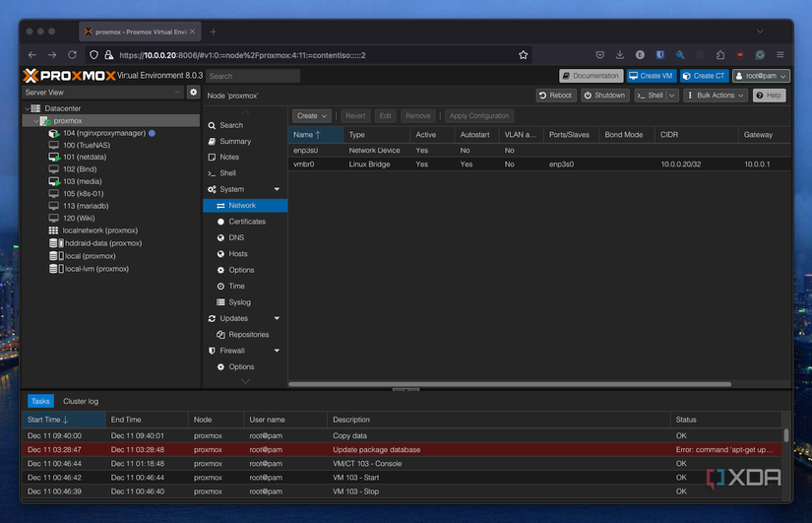Click the gear icon beside Server View

pyautogui.click(x=193, y=93)
